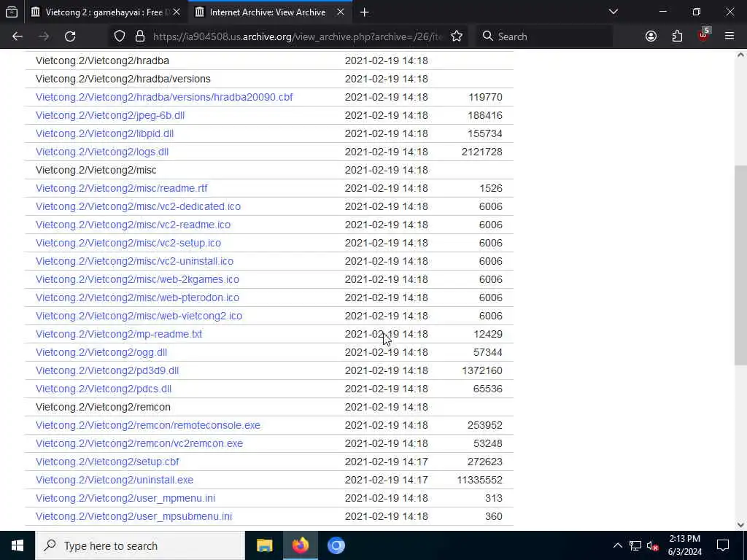Click the muted volume tray icon
The height and width of the screenshot is (560, 747).
[x=652, y=545]
